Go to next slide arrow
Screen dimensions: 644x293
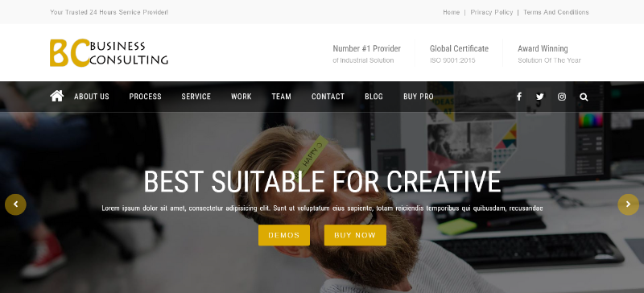(629, 204)
